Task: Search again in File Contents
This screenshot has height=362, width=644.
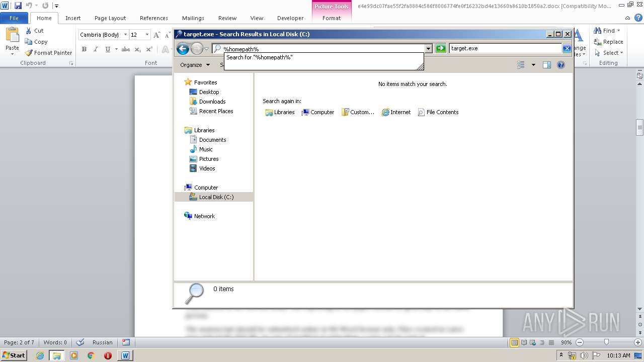Action: click(x=438, y=112)
